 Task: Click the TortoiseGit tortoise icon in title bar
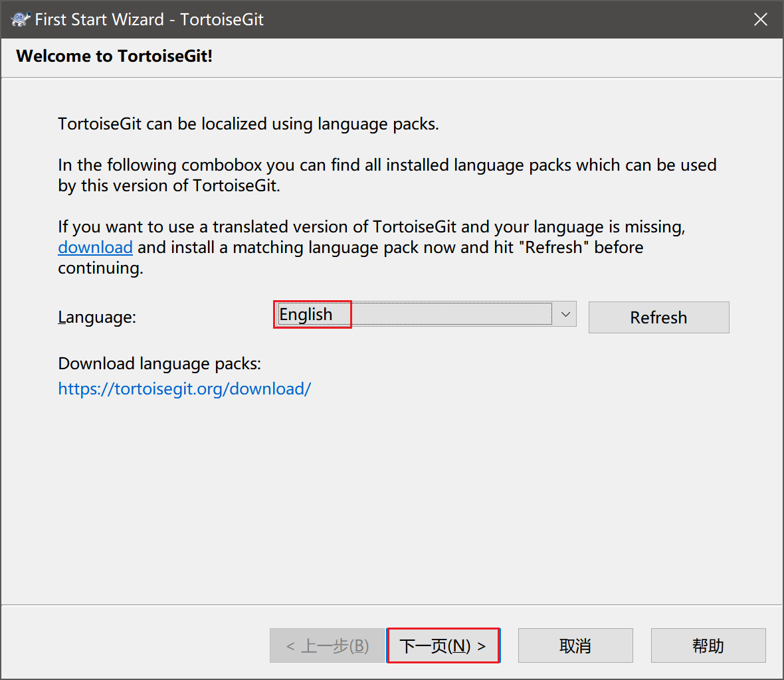(x=20, y=19)
